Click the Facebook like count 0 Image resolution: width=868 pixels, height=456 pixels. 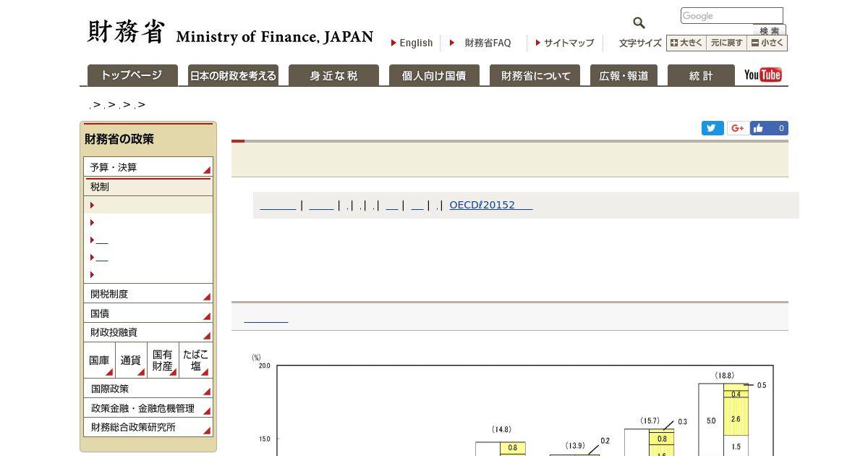[x=781, y=128]
